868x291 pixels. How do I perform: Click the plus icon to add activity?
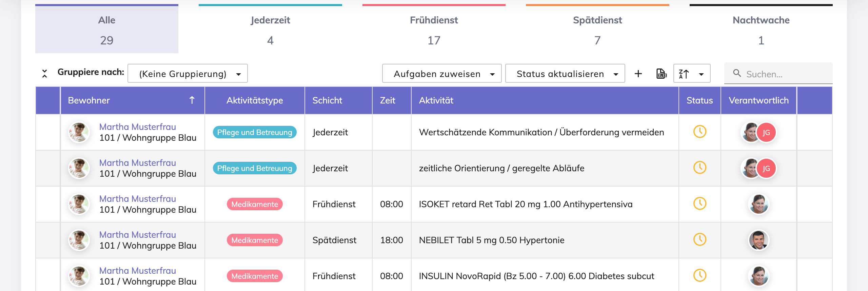click(638, 74)
